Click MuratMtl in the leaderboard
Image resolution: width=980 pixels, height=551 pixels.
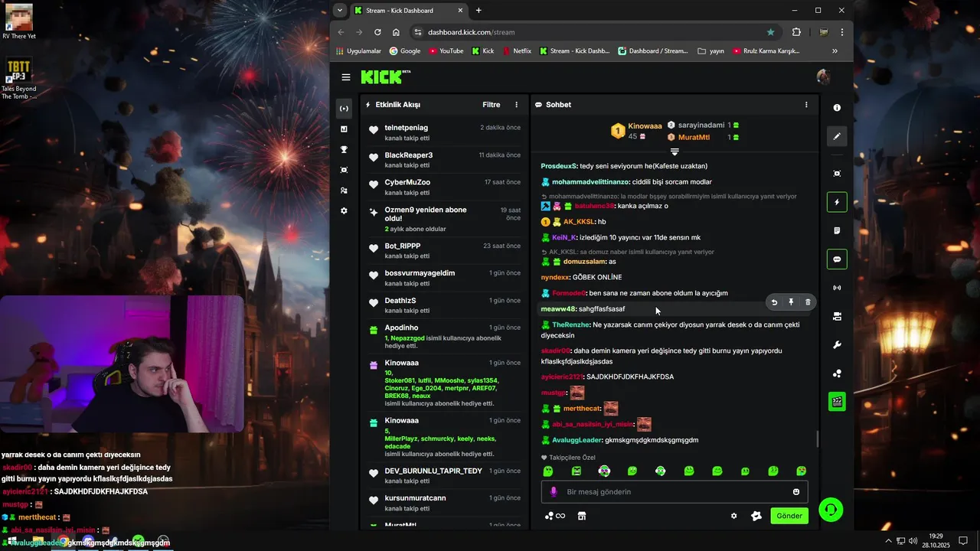(694, 138)
